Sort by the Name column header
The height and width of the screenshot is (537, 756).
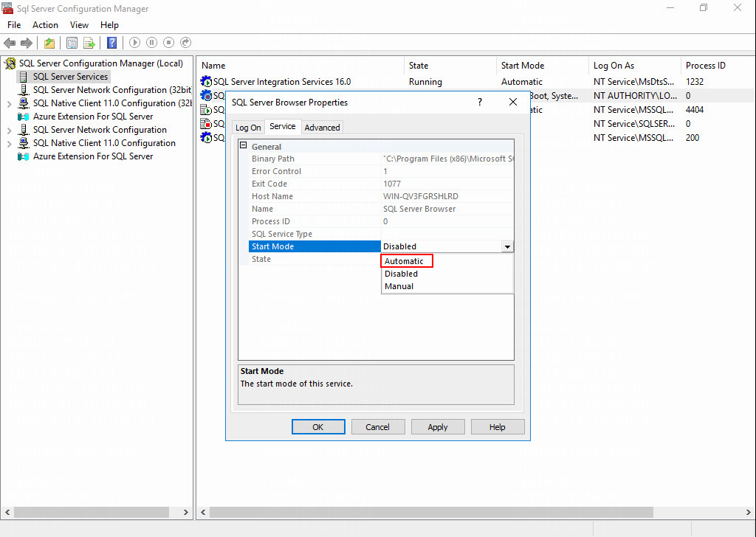coord(300,66)
